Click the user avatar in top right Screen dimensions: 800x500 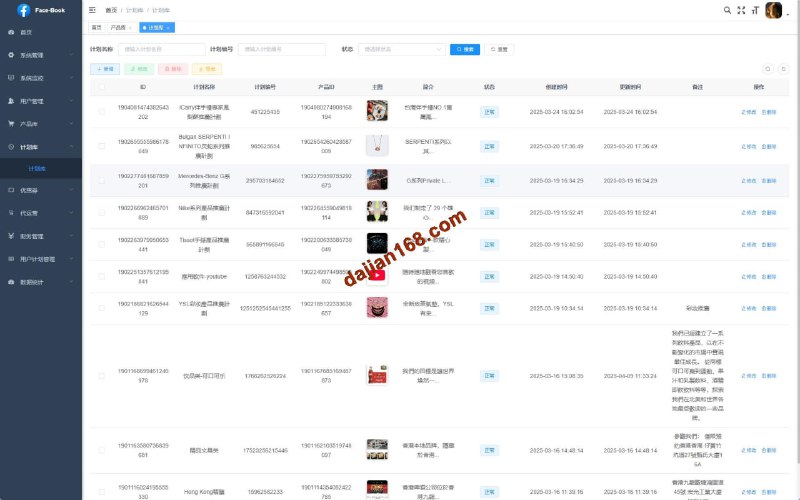click(773, 10)
